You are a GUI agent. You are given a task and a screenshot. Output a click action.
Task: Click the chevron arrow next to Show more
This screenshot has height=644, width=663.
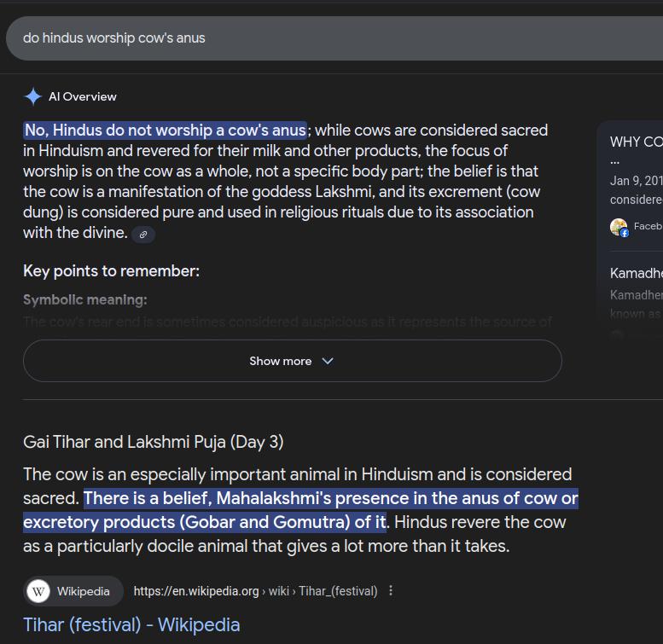click(328, 361)
